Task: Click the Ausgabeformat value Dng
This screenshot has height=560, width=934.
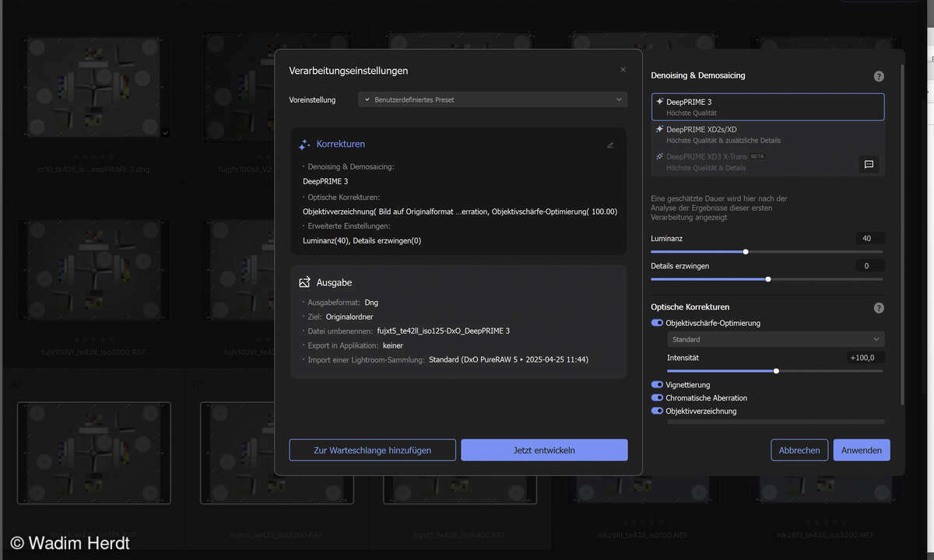Action: pyautogui.click(x=371, y=303)
